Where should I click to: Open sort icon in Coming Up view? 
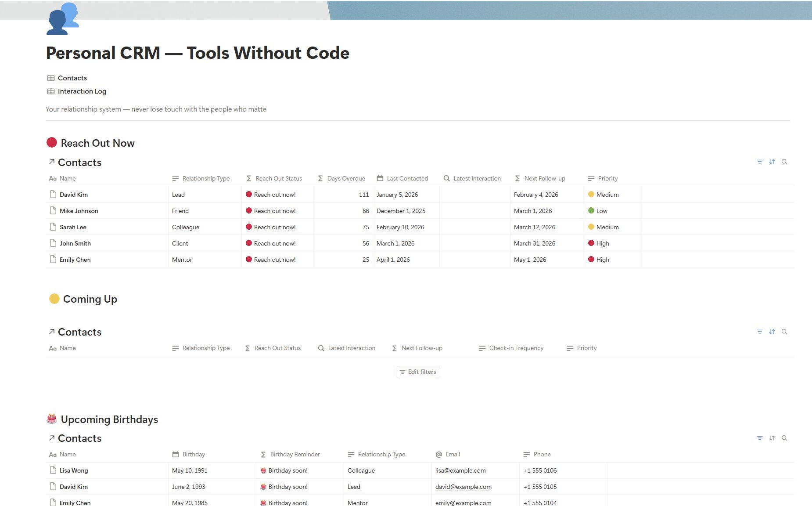pyautogui.click(x=772, y=332)
